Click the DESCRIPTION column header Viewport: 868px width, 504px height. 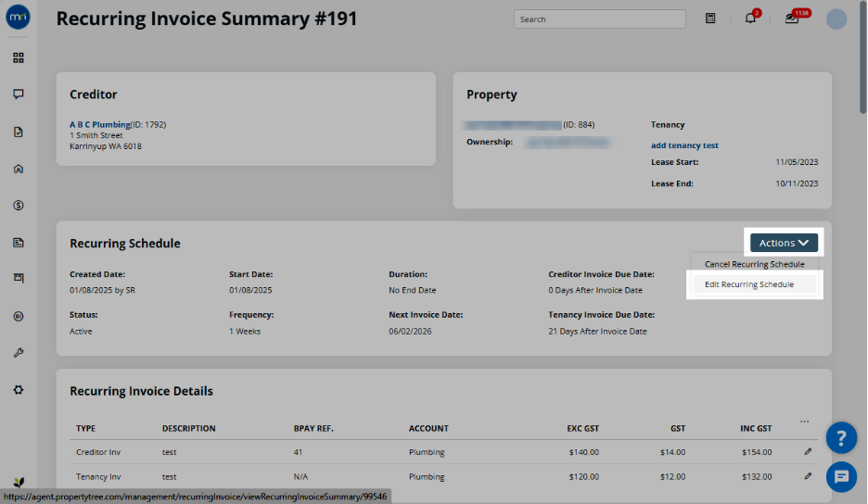coord(189,428)
